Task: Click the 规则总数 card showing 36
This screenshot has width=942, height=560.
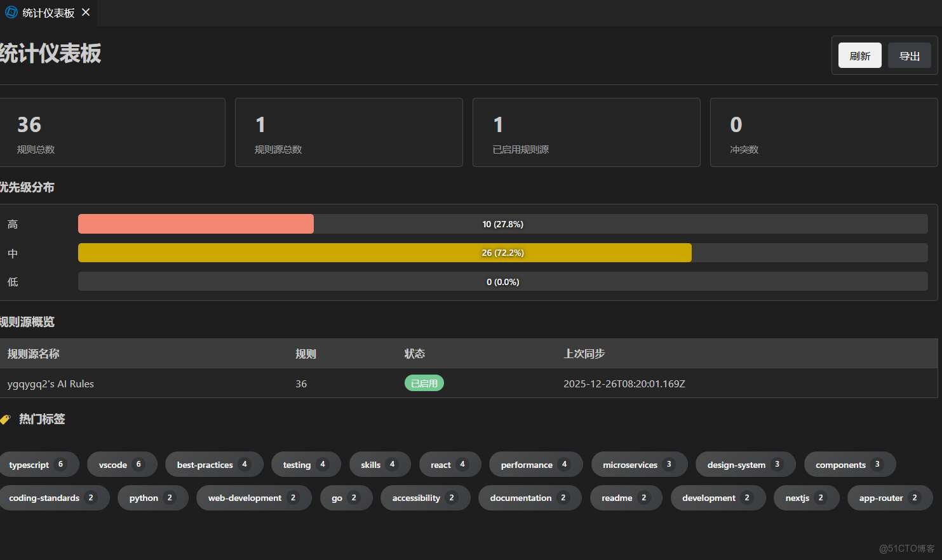Action: 112,132
